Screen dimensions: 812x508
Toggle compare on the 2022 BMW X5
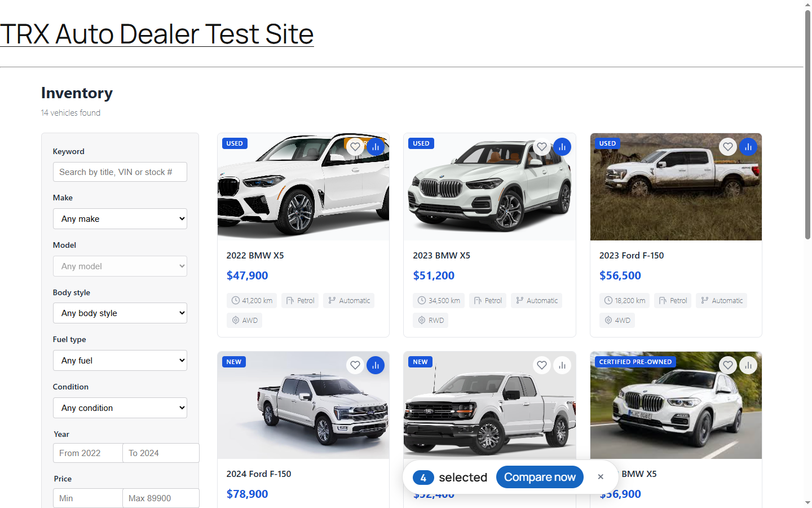pyautogui.click(x=376, y=147)
